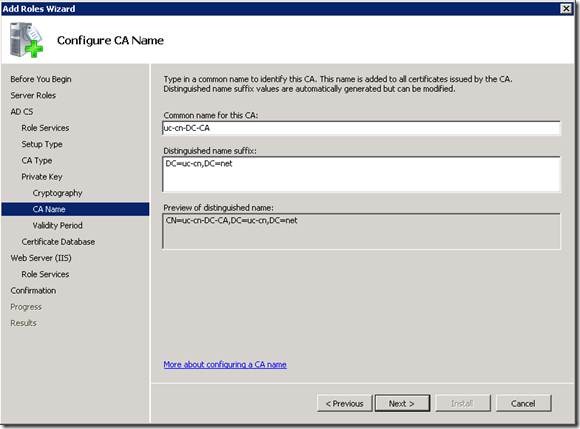This screenshot has width=580, height=429.
Task: Open Role Services under AD CS
Action: tap(45, 128)
